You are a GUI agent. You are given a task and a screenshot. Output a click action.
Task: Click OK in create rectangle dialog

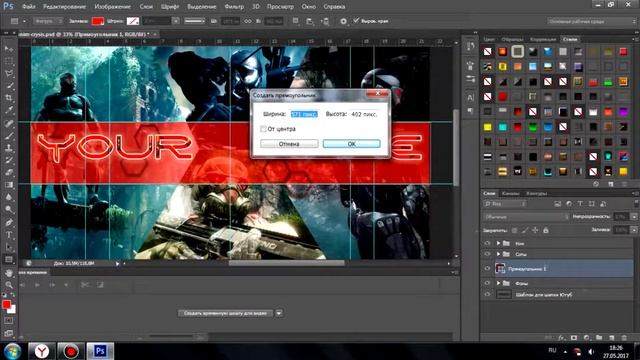pyautogui.click(x=351, y=144)
